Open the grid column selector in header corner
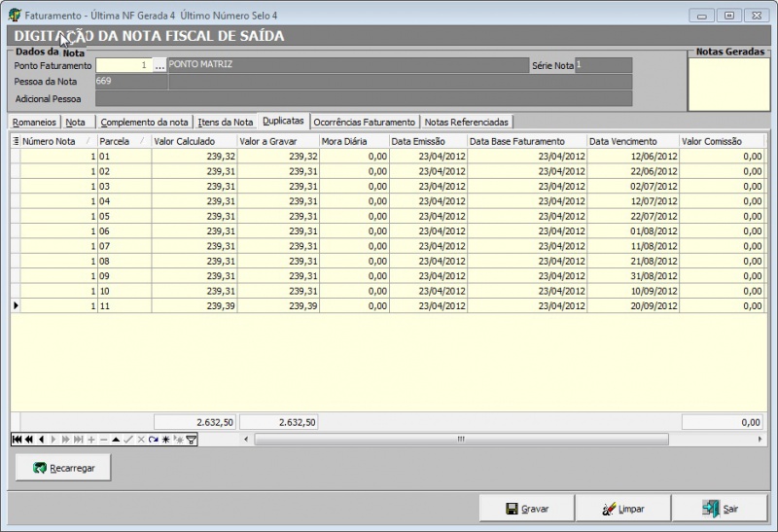778x532 pixels. tap(15, 142)
